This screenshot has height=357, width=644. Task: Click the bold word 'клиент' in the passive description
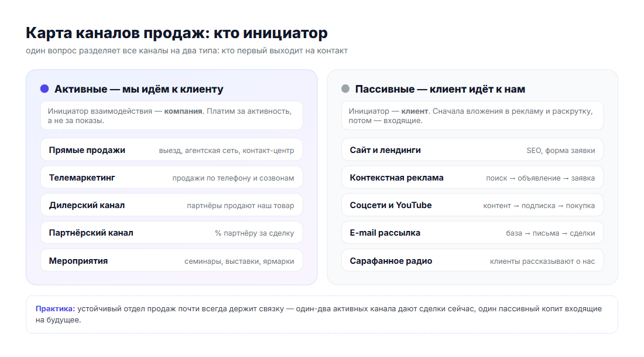click(x=415, y=111)
